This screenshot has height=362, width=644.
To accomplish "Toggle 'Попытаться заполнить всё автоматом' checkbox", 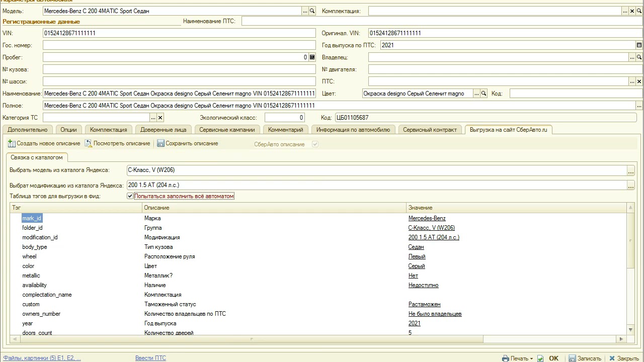I will [130, 196].
